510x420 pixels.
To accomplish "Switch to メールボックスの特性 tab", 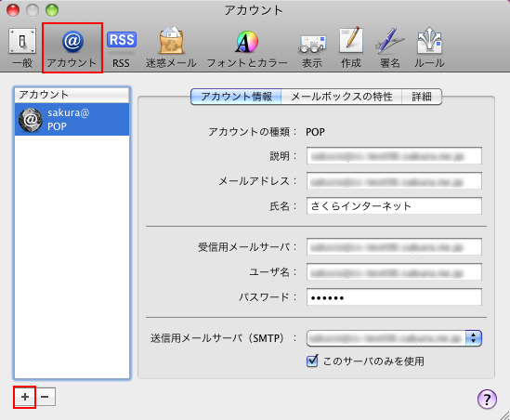I will coord(342,97).
